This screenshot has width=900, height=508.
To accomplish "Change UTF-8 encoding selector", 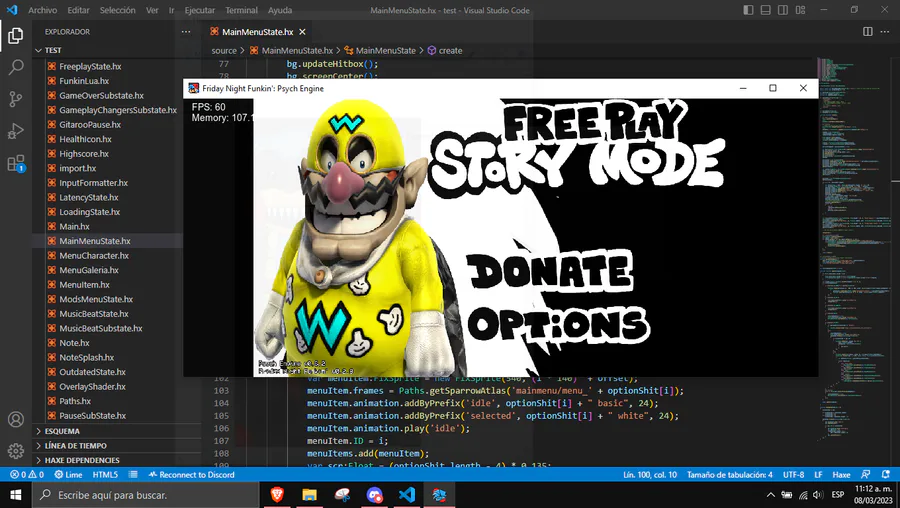I will click(x=794, y=475).
